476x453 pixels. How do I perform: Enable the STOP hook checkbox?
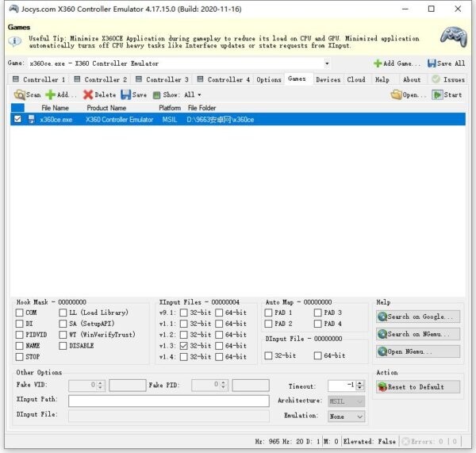click(x=19, y=357)
